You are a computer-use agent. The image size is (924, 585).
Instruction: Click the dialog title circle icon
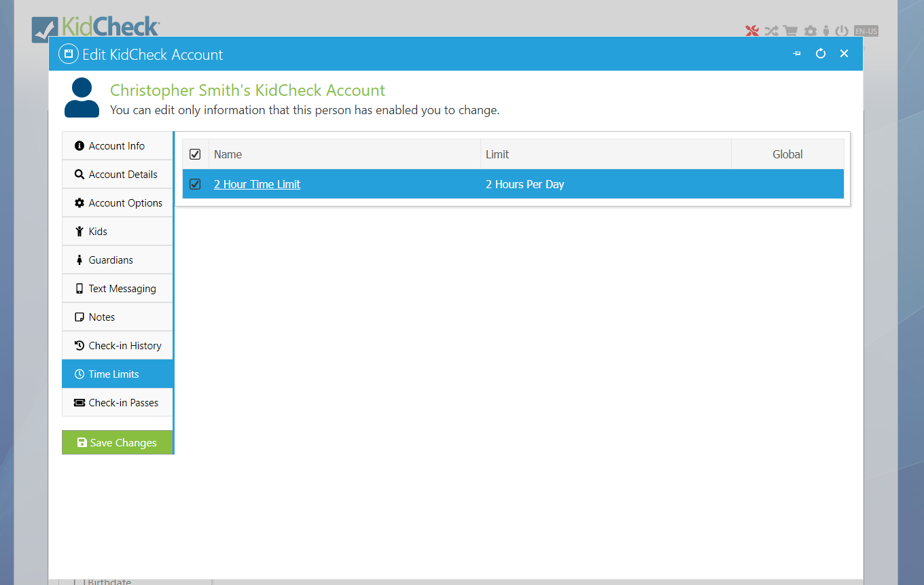pos(68,54)
